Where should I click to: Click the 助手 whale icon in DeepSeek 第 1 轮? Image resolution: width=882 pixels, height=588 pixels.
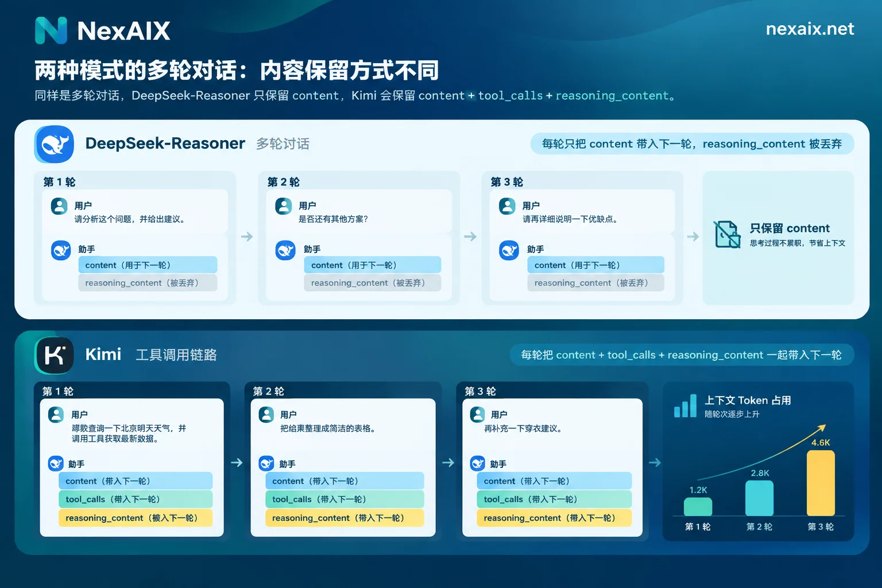click(61, 250)
